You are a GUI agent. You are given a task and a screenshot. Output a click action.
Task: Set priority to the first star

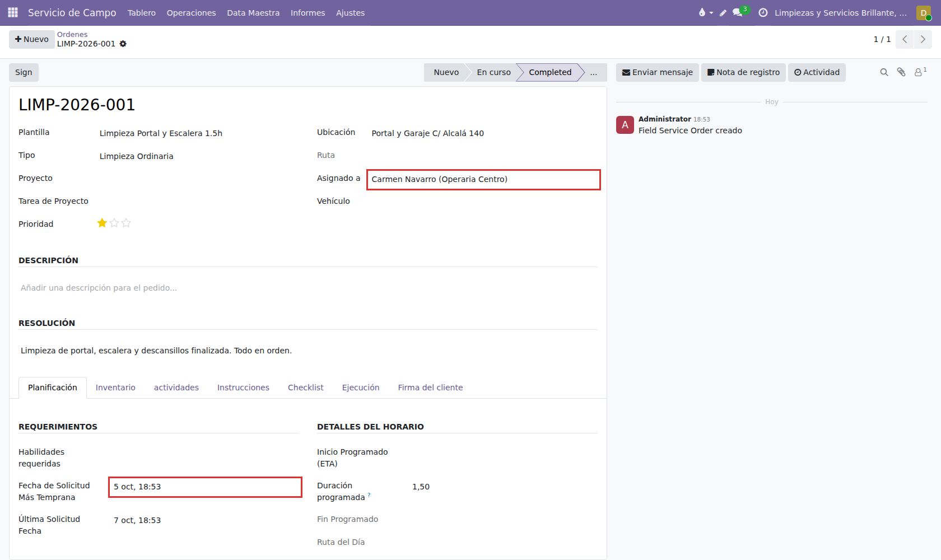click(x=102, y=223)
